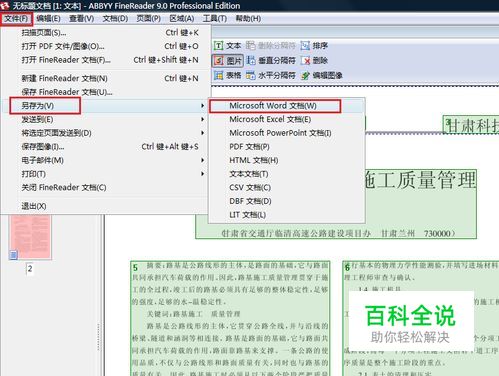Save as CSV 文档(C)
Screen dimensions: 499x376
click(287, 188)
